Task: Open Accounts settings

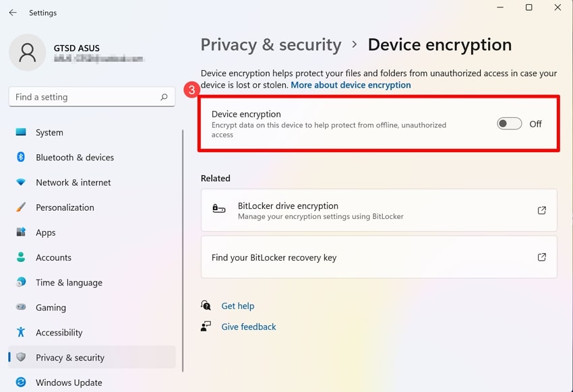Action: [53, 257]
